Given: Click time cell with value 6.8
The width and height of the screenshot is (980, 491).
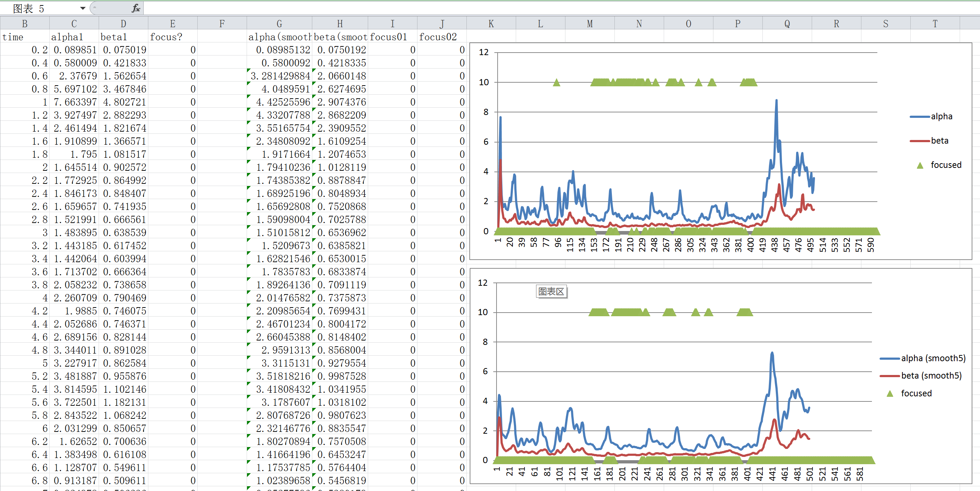Looking at the screenshot, I should click(25, 481).
